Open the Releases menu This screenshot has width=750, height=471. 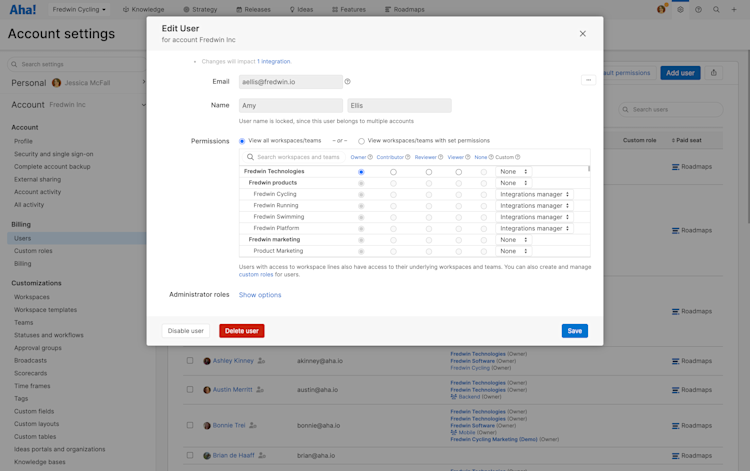tap(254, 10)
